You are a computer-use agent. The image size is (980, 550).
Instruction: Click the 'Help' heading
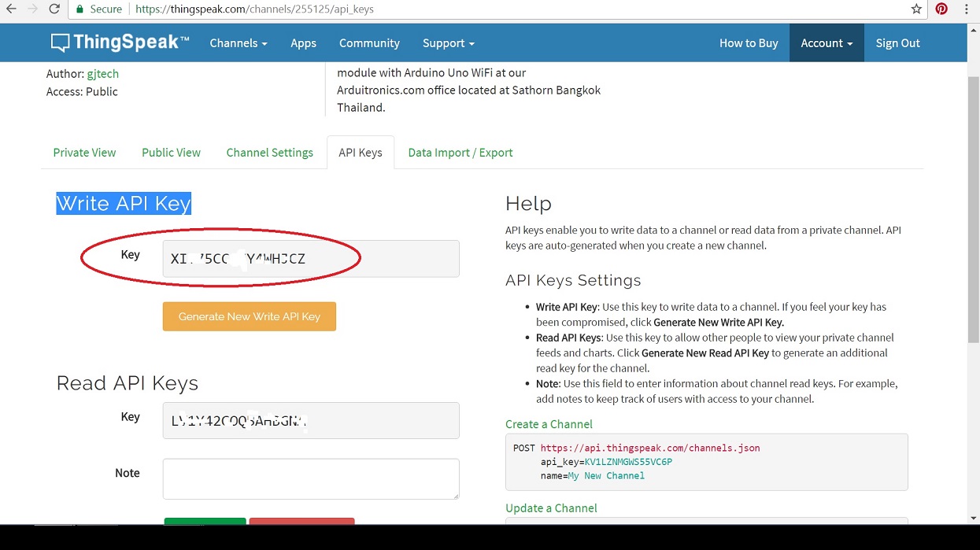coord(528,204)
